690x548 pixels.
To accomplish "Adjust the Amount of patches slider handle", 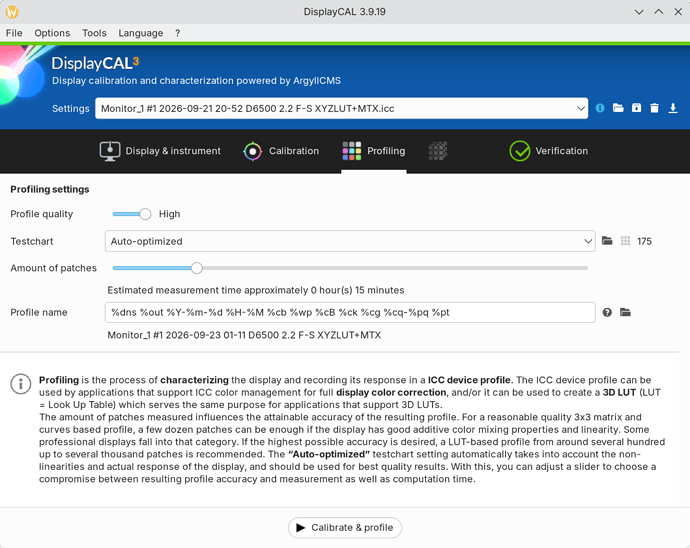I will pos(197,268).
